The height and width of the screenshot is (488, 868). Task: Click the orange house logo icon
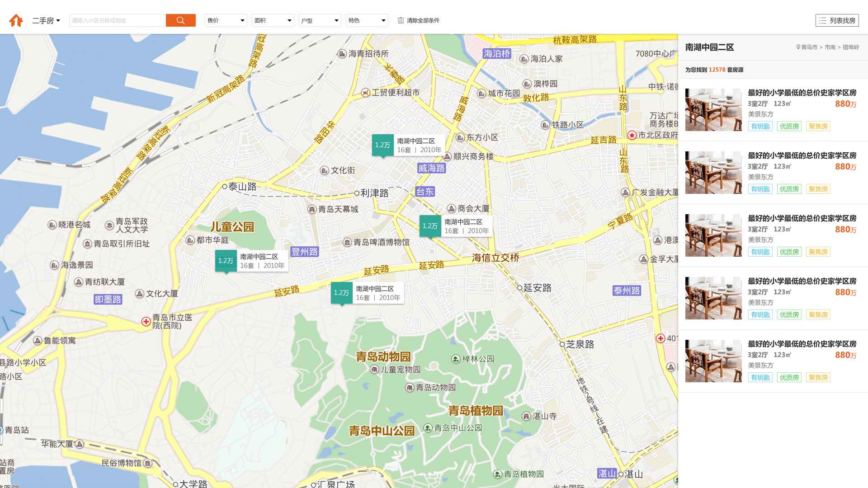(16, 20)
